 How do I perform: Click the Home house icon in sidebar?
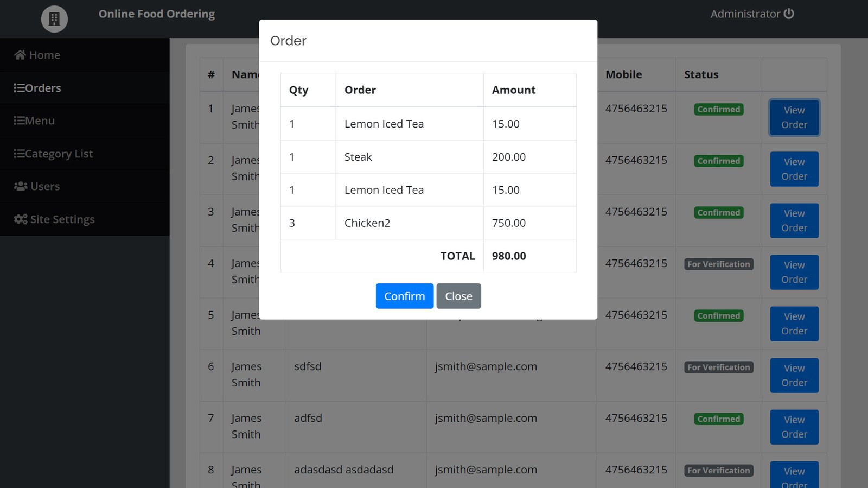[x=20, y=55]
